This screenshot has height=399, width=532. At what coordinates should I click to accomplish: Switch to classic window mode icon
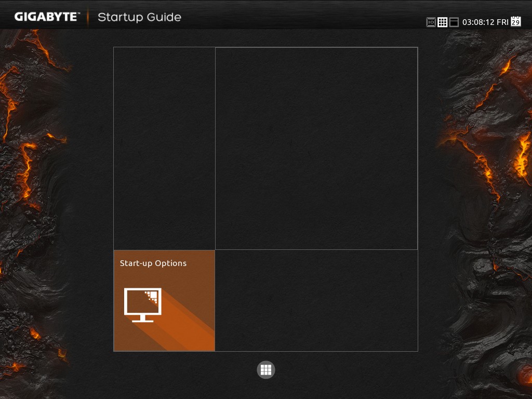454,22
